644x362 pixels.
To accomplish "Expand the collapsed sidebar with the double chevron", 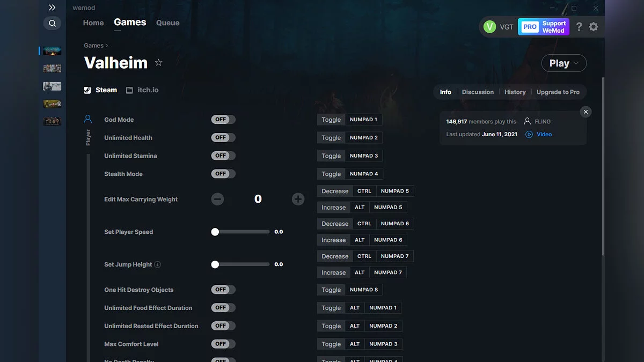I will pos(52,8).
